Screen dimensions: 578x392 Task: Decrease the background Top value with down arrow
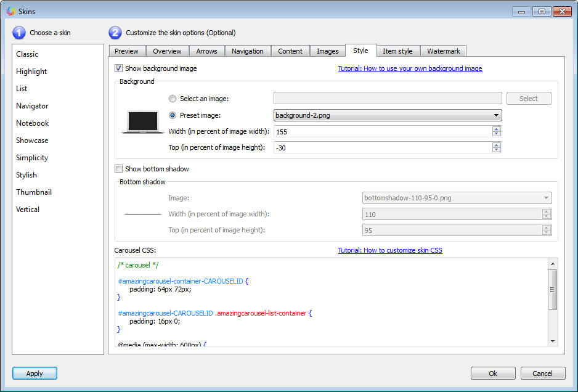pos(496,150)
